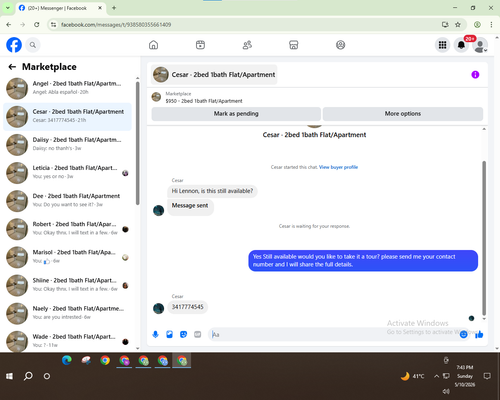The height and width of the screenshot is (400, 500).
Task: Click the message text field Aa
Action: pos(333,334)
